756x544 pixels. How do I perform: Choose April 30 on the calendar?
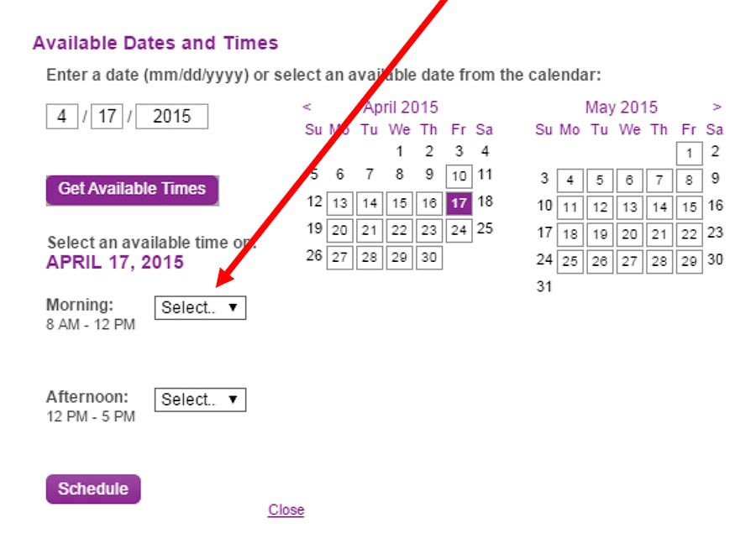click(428, 258)
